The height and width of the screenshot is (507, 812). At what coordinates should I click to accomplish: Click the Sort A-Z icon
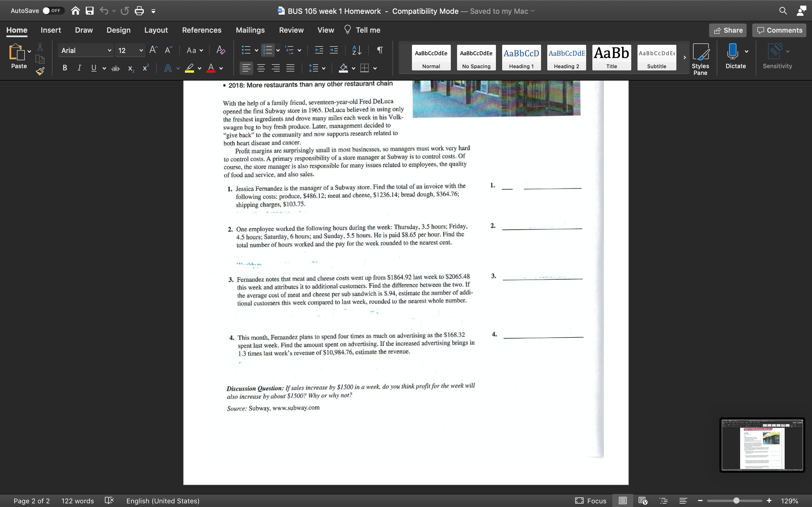point(356,50)
